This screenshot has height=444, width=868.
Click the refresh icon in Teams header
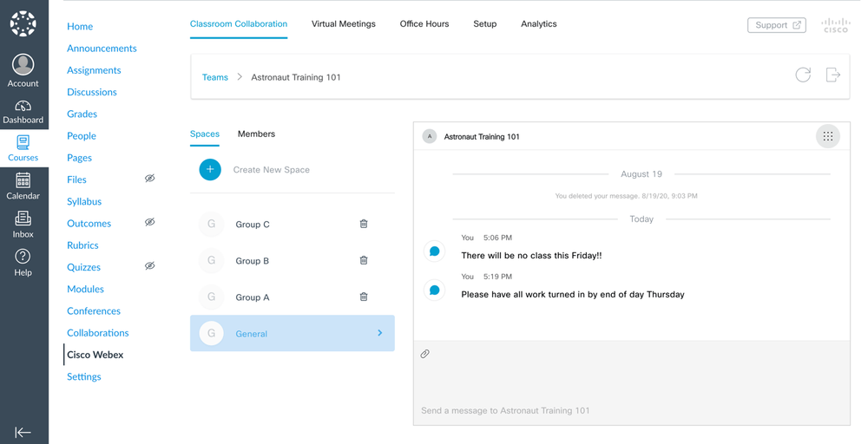click(x=803, y=75)
